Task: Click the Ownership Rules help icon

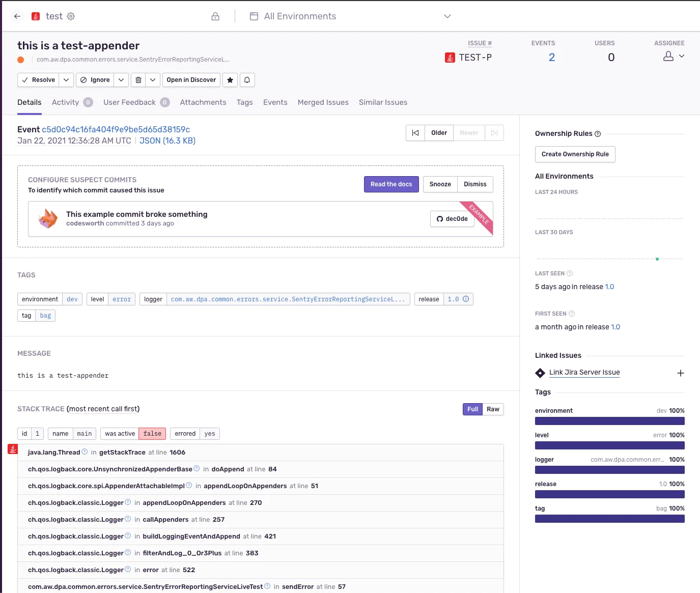Action: 598,134
